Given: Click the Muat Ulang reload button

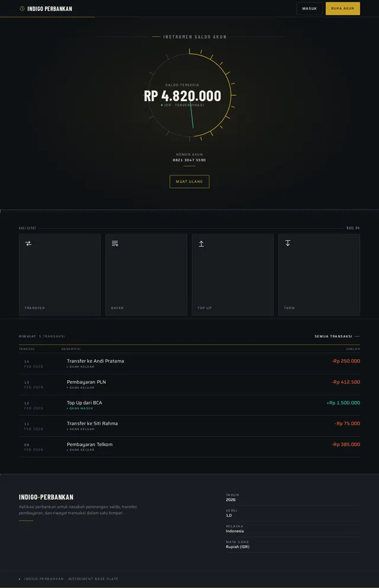Looking at the screenshot, I should [x=189, y=182].
